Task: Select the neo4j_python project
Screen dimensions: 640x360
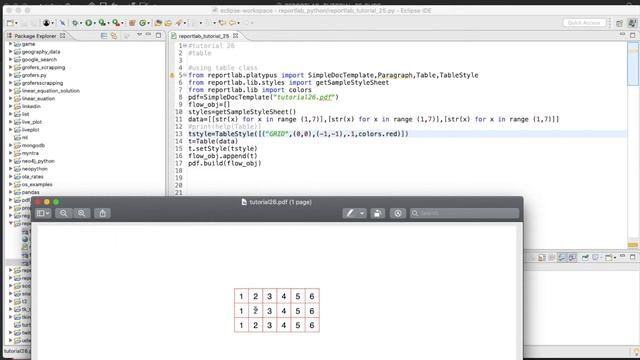Action: [38, 161]
